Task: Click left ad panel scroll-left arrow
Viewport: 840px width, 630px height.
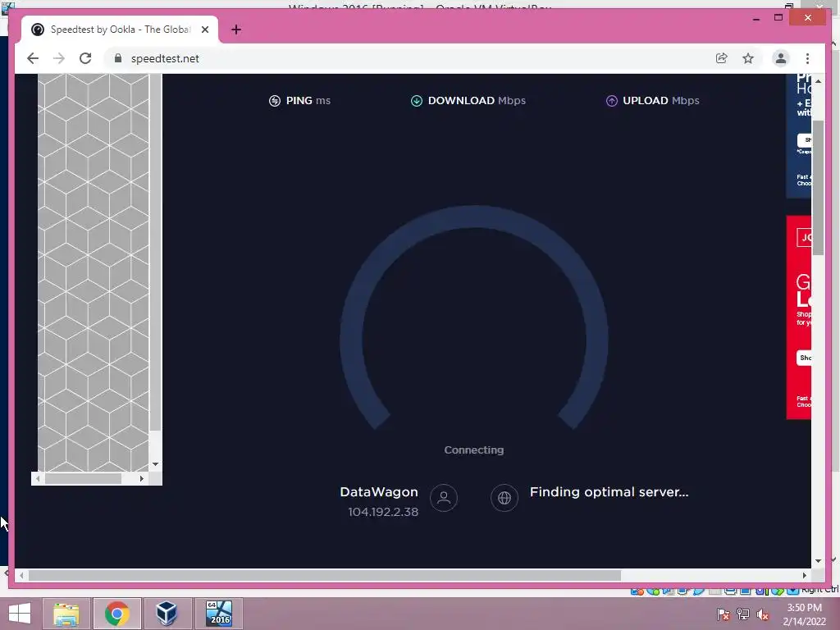Action: (x=38, y=478)
